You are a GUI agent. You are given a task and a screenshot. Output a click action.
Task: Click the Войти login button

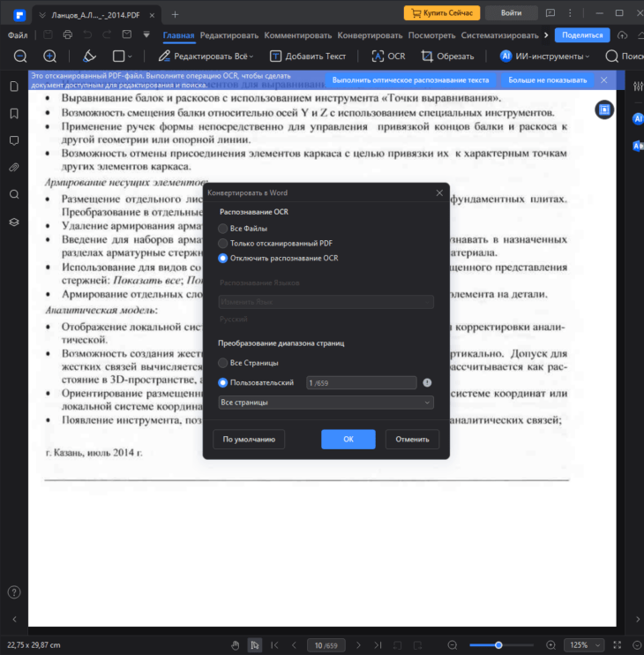click(512, 13)
